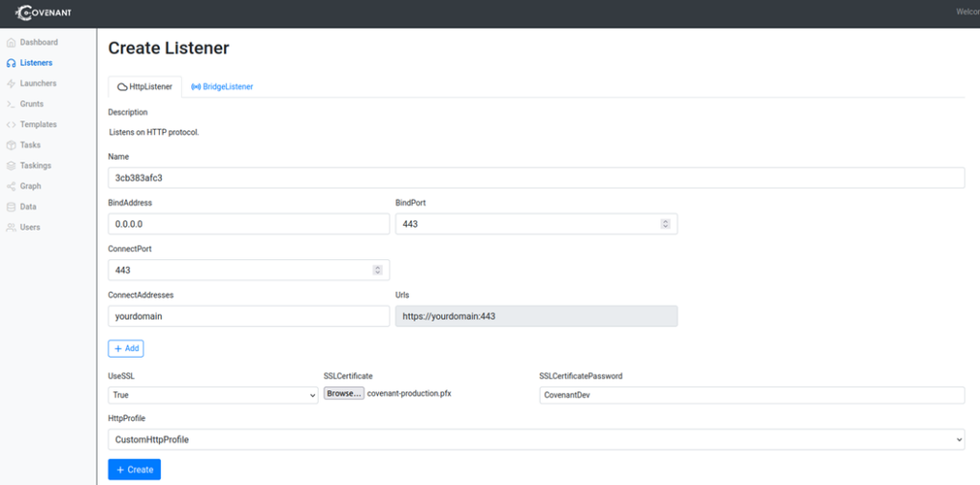Open the UseSSL dropdown set to True
The width and height of the screenshot is (980, 485).
[x=213, y=395]
